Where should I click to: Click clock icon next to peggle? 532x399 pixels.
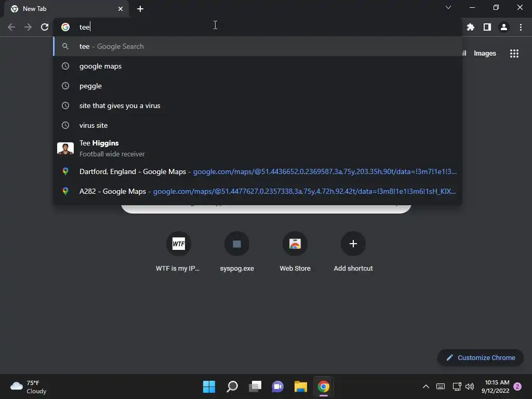pyautogui.click(x=65, y=86)
